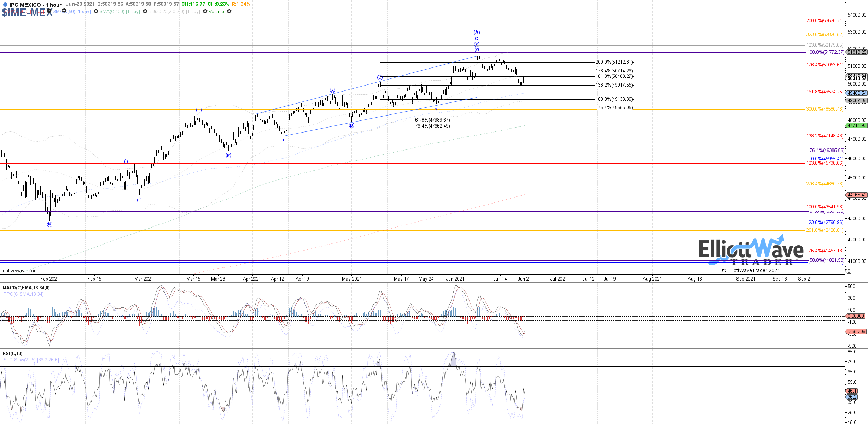Click 200.0%(51212.81) extension label
Screen dimensions: 868x424
[614, 62]
